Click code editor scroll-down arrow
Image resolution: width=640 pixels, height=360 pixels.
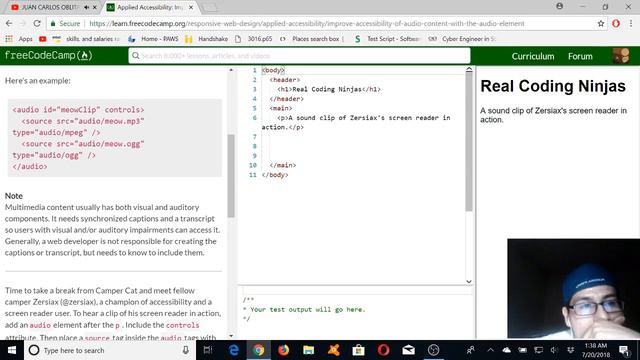[x=469, y=281]
